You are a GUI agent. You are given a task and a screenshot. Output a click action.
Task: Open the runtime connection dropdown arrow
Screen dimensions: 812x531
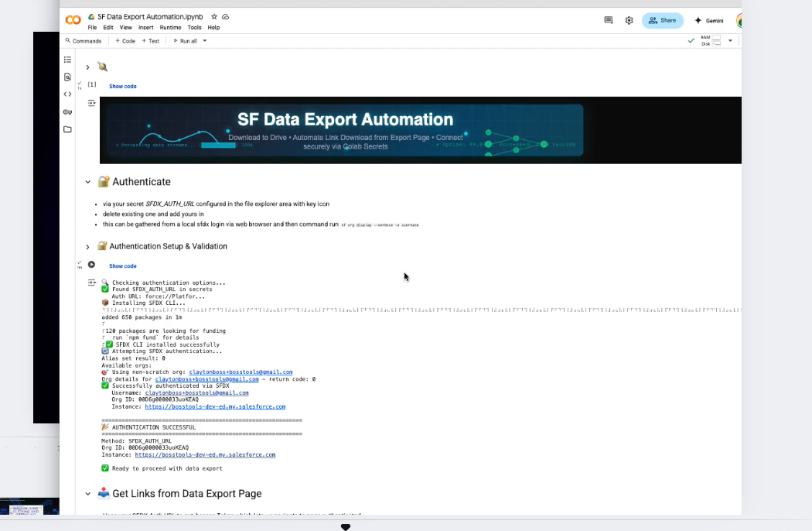click(x=730, y=40)
